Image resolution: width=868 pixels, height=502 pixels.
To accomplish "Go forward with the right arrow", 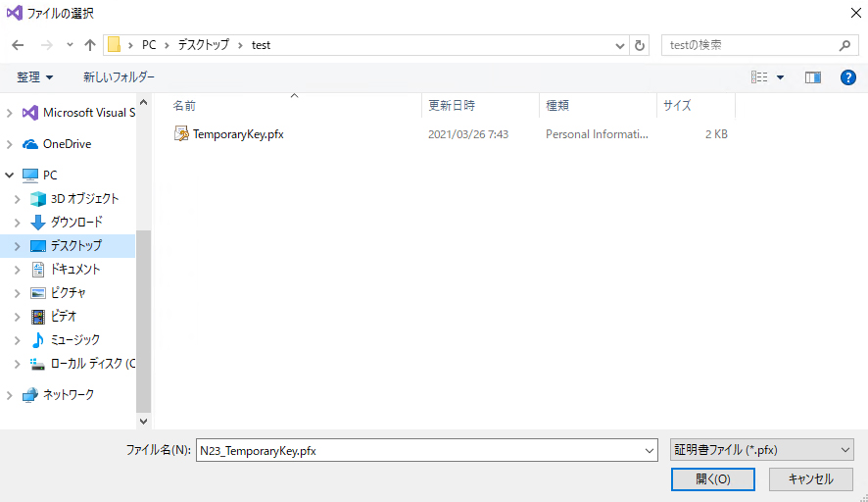I will tap(47, 45).
